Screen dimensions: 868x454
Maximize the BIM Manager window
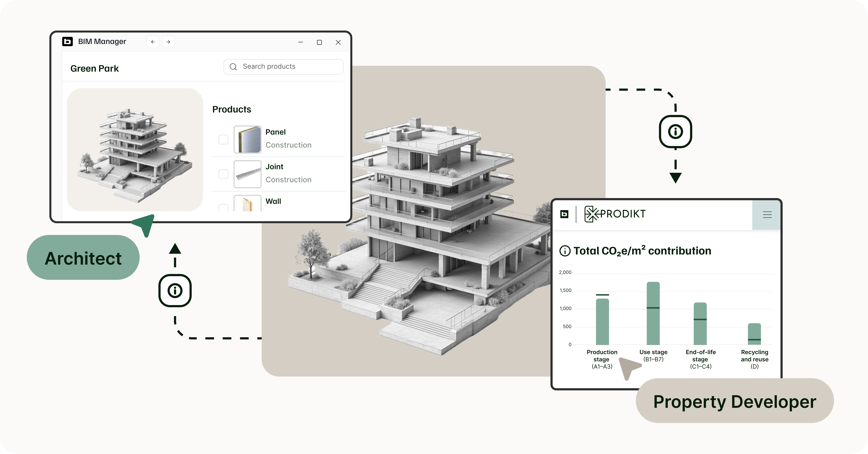click(319, 42)
